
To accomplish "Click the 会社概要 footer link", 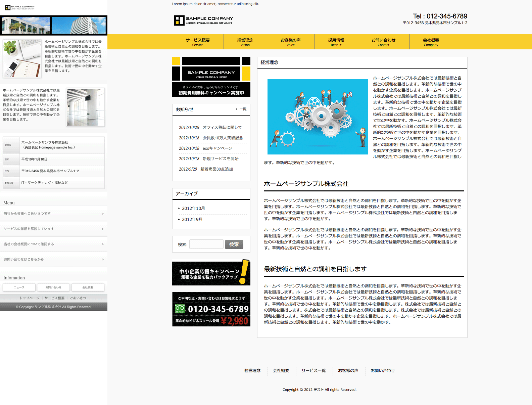I will click(281, 371).
